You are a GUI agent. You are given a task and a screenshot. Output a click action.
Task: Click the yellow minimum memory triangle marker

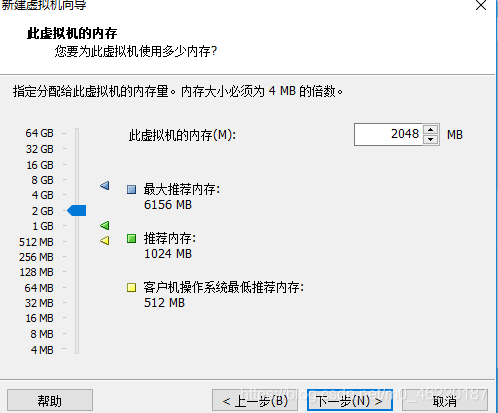pyautogui.click(x=105, y=240)
